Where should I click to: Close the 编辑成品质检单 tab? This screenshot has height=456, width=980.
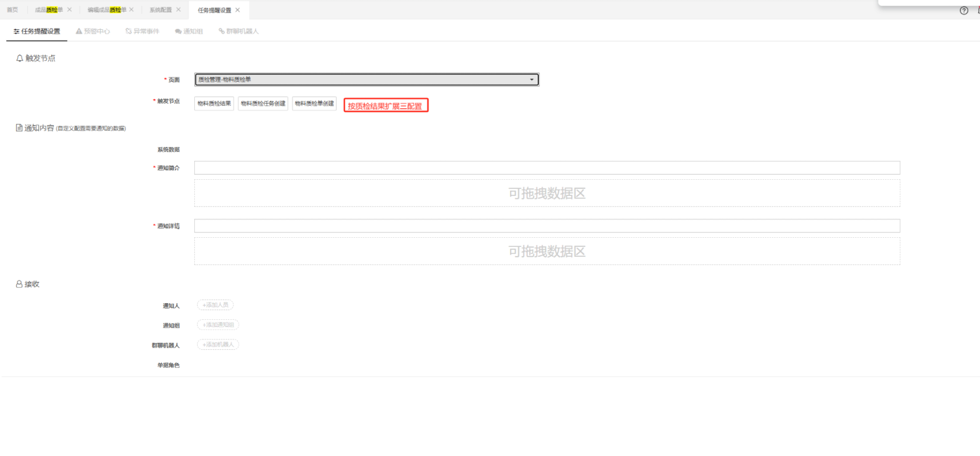point(132,10)
